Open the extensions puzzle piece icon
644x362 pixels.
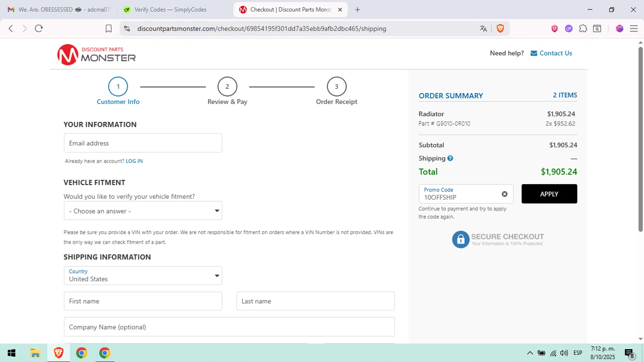[x=583, y=28]
